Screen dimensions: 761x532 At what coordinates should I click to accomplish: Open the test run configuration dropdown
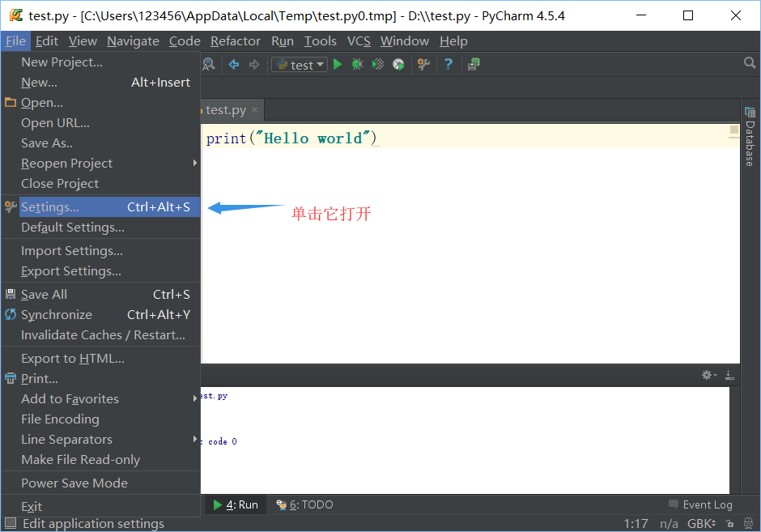[300, 65]
